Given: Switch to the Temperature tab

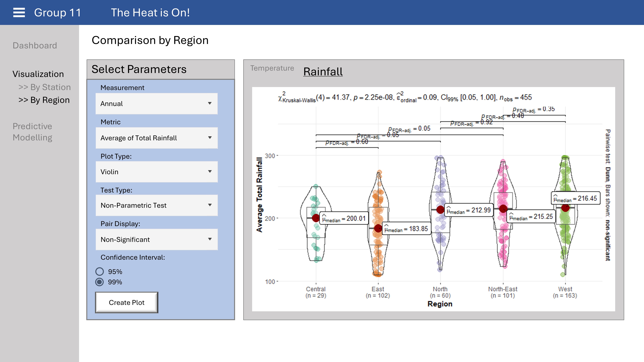Looking at the screenshot, I should tap(272, 68).
